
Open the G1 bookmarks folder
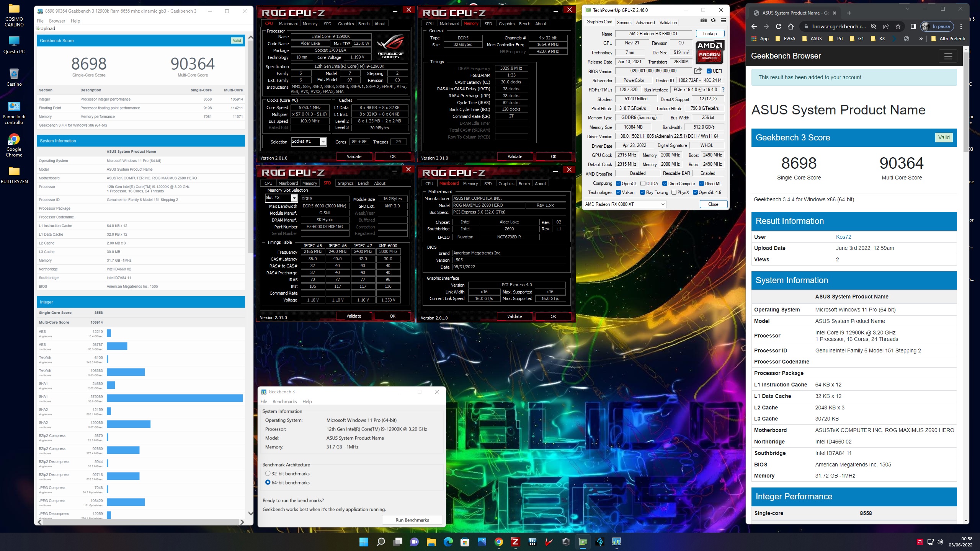857,39
